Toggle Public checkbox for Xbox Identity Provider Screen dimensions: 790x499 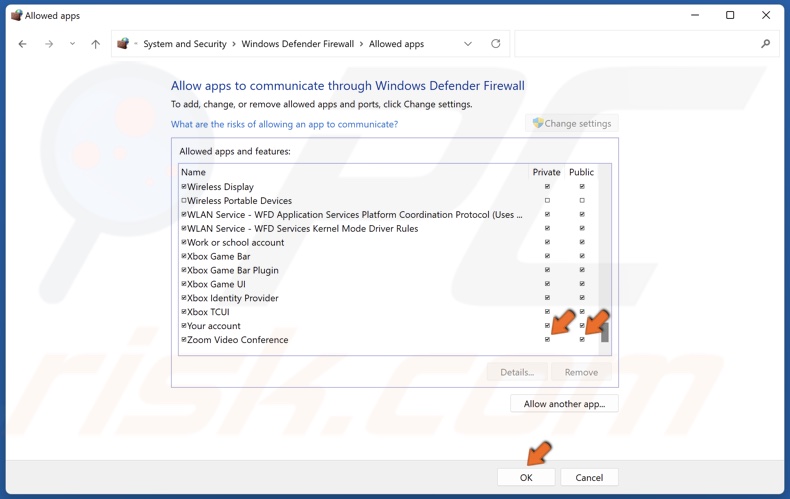point(582,298)
